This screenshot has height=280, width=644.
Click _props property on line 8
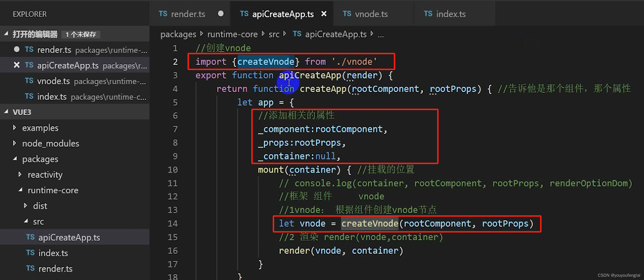pyautogui.click(x=273, y=143)
